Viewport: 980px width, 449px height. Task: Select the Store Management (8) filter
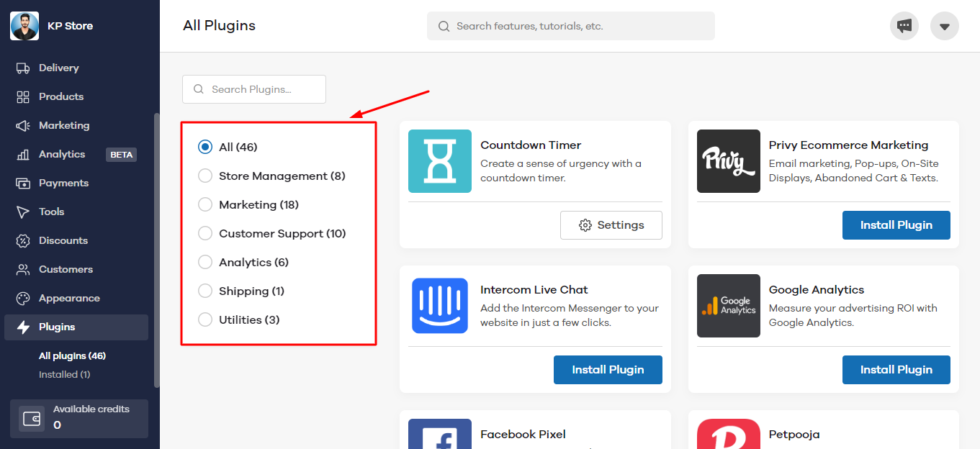click(205, 176)
